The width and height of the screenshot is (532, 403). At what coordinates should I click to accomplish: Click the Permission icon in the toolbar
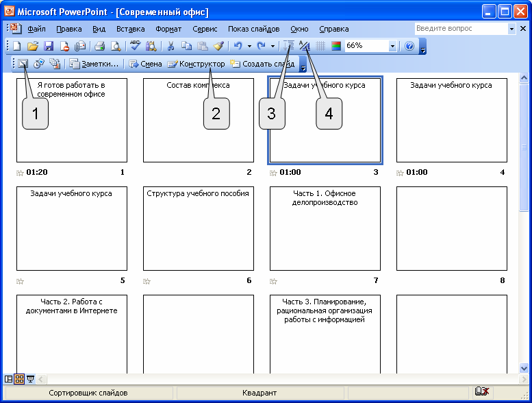click(x=64, y=45)
